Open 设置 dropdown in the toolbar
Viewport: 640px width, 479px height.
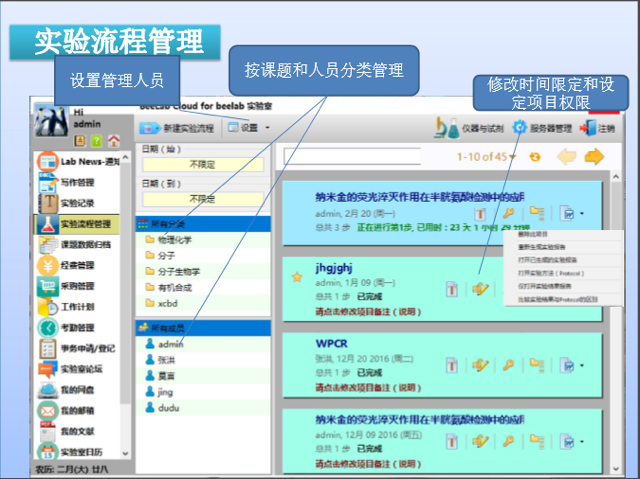(x=248, y=128)
